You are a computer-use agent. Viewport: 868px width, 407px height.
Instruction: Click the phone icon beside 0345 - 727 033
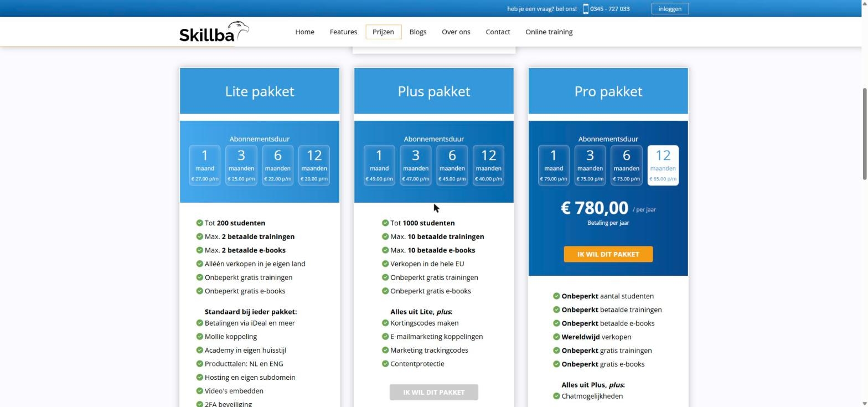click(586, 9)
